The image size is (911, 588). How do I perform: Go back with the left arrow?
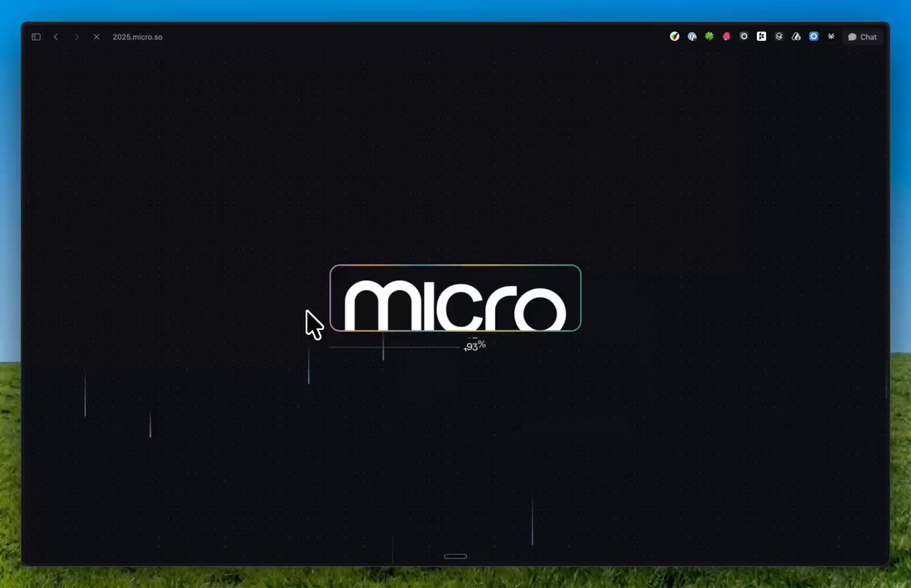point(56,36)
